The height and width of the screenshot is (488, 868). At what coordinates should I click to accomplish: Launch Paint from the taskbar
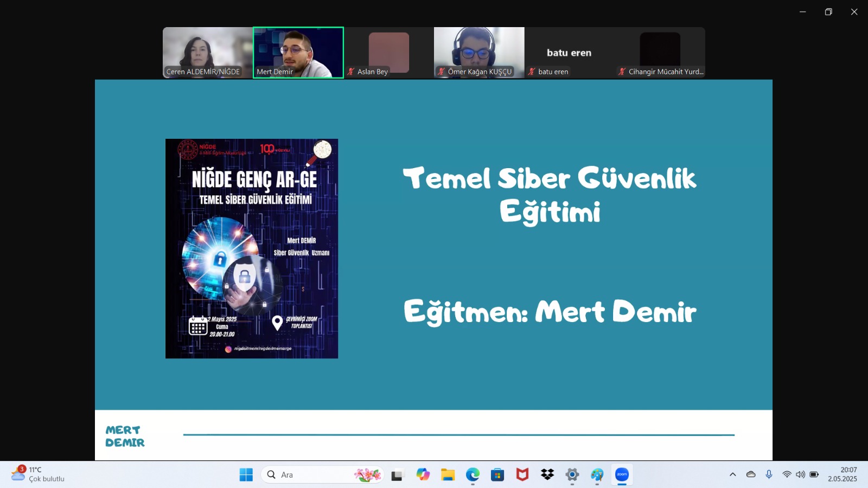click(x=597, y=474)
